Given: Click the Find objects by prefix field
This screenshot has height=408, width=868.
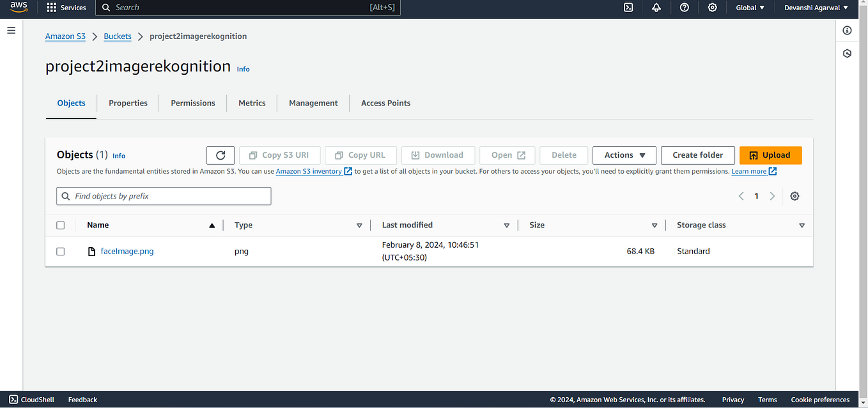Looking at the screenshot, I should pyautogui.click(x=164, y=196).
